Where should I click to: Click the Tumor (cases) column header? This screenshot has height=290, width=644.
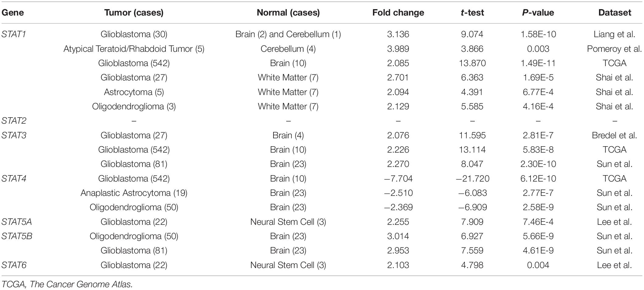pos(134,12)
